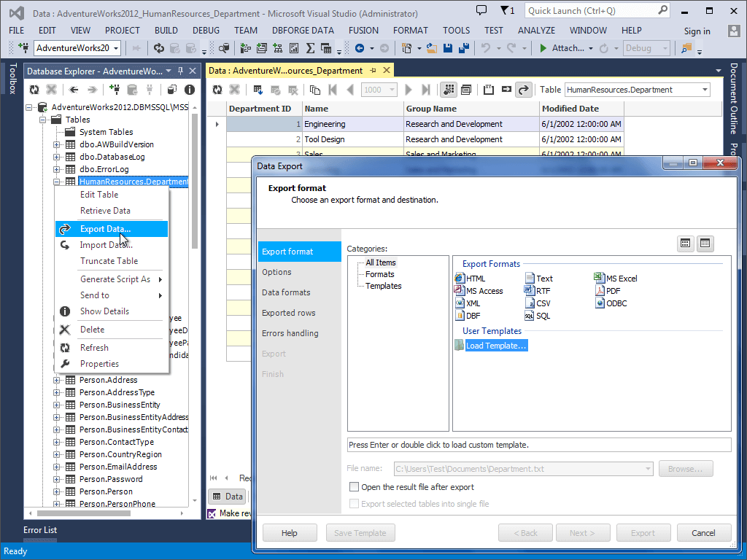Collapse the Tables folder node
The height and width of the screenshot is (560, 747).
point(43,120)
